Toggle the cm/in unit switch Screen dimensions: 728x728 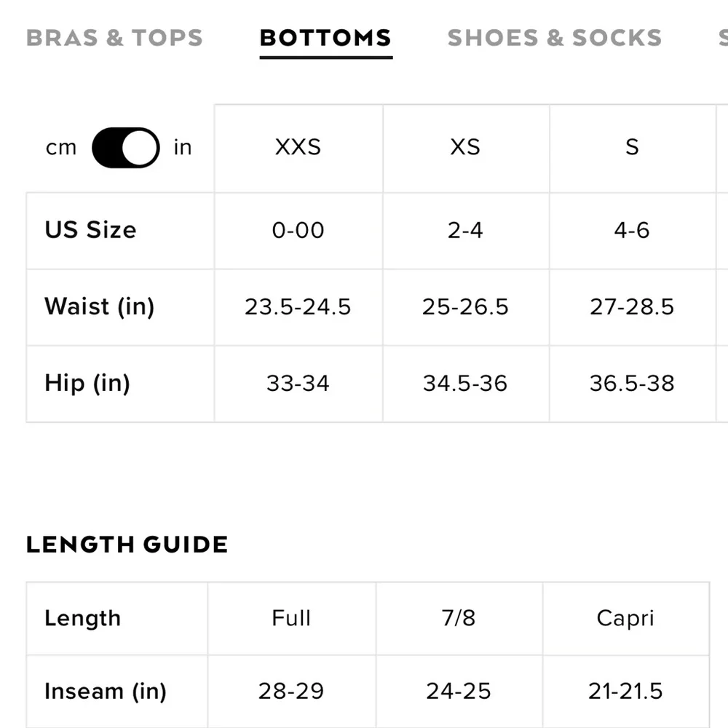pos(125,148)
